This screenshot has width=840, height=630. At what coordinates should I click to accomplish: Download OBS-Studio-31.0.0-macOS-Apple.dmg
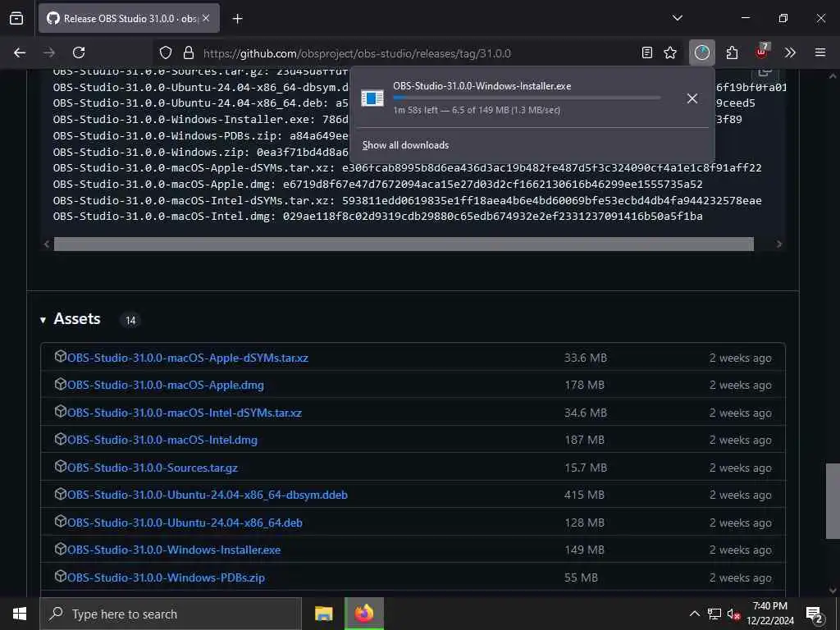click(x=166, y=386)
